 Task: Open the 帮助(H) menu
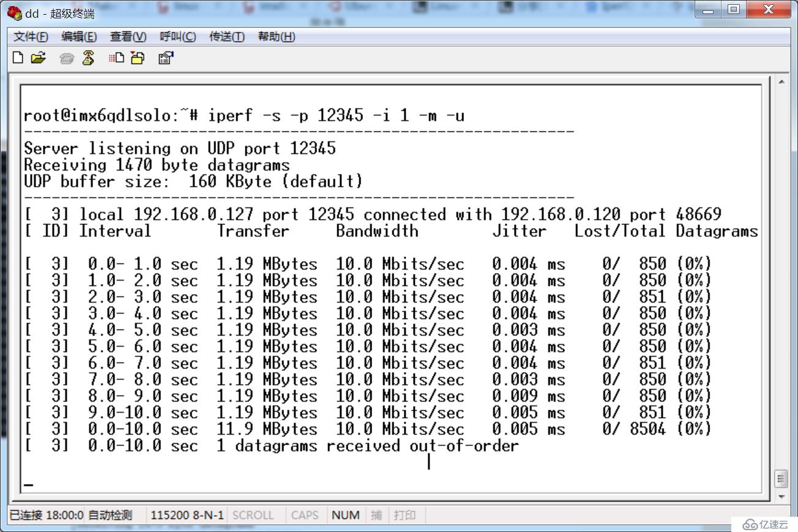(276, 37)
